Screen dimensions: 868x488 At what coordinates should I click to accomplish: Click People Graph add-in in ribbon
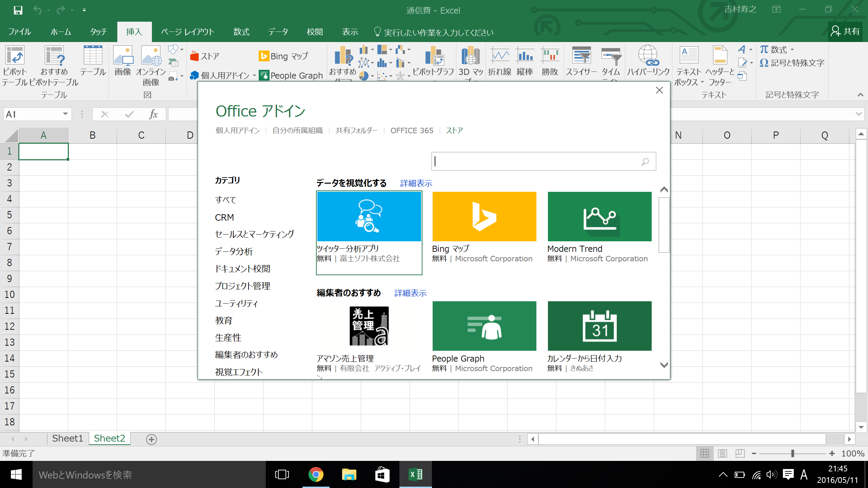(291, 75)
